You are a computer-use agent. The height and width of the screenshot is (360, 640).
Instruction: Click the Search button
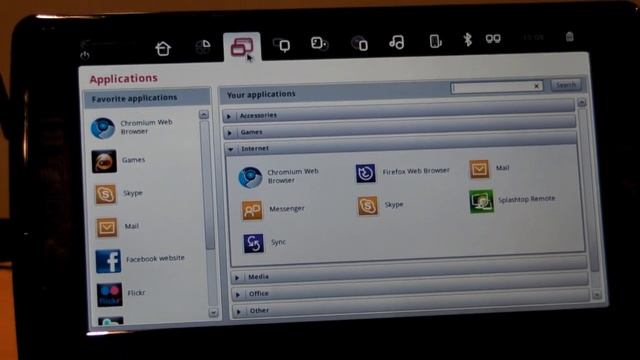[x=566, y=85]
